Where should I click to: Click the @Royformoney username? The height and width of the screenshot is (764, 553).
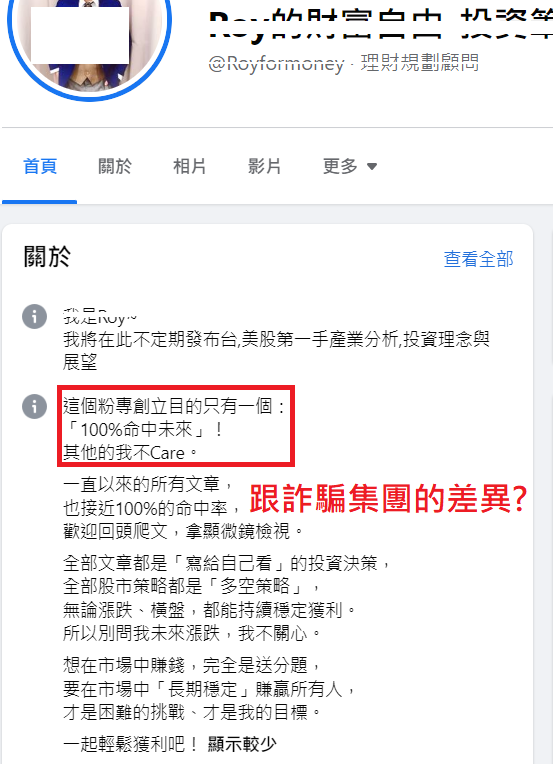pos(276,64)
